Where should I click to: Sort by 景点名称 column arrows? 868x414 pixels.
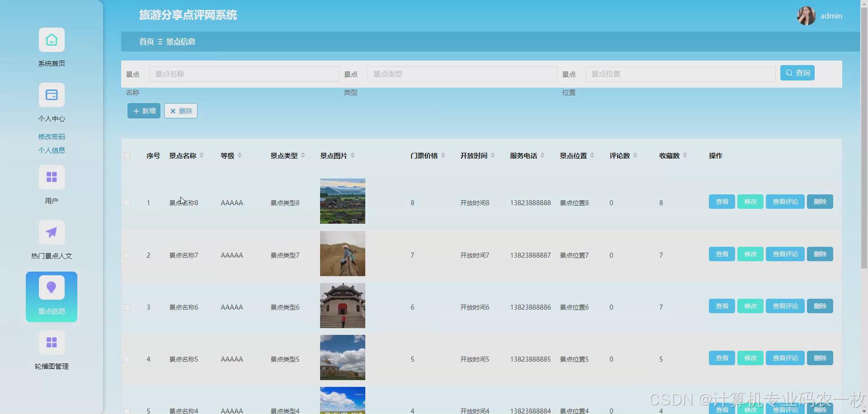202,155
